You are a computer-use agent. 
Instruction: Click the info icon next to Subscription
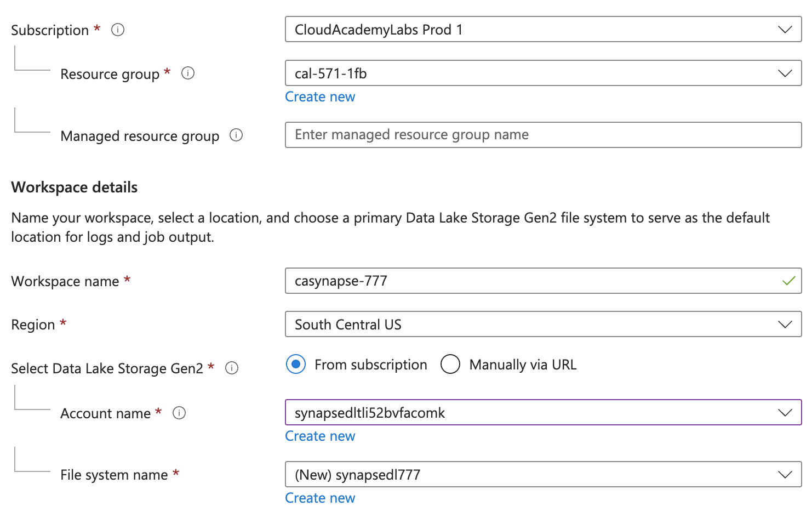click(118, 30)
